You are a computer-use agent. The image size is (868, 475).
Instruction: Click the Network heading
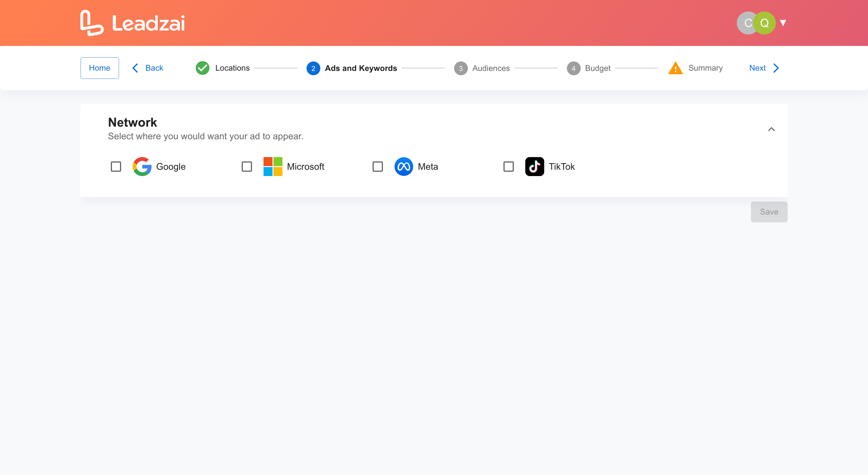[132, 122]
